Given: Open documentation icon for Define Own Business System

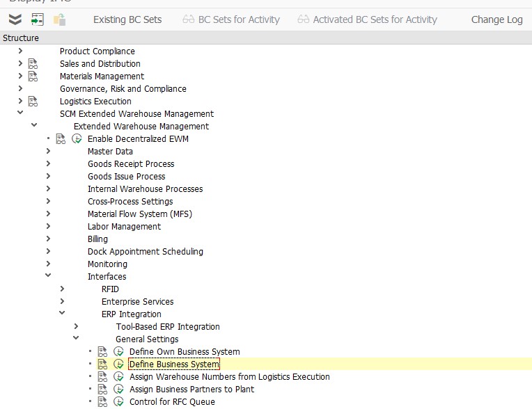Looking at the screenshot, I should 102,352.
